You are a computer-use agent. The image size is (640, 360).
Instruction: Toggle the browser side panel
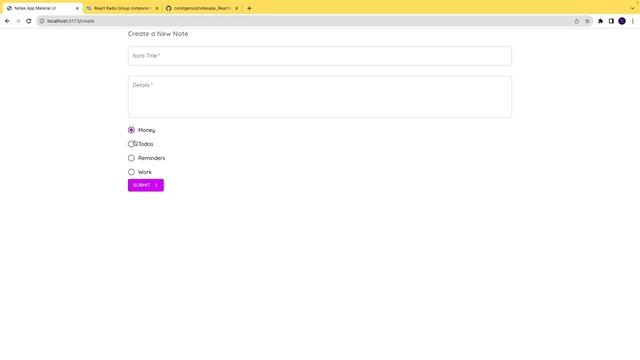[611, 21]
